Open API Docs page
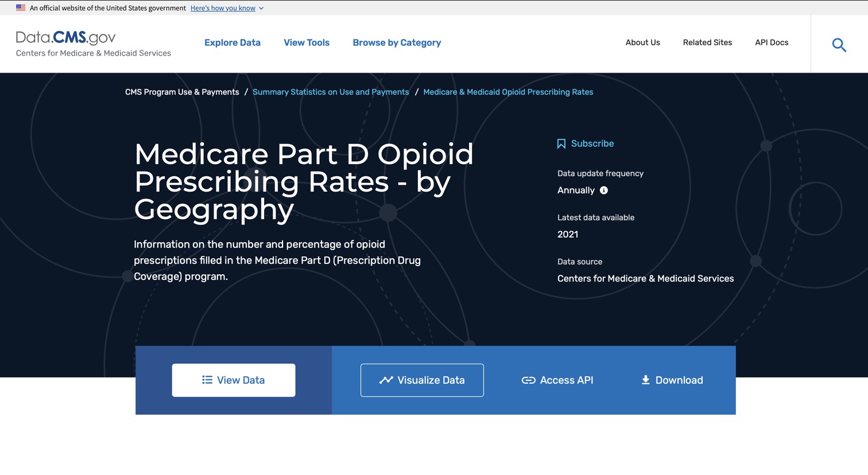The image size is (868, 475). [772, 42]
